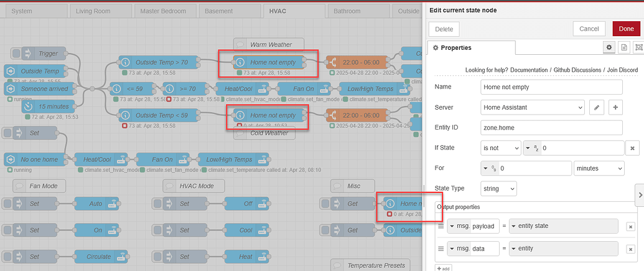This screenshot has height=271, width=644.
Task: Open the Join Discord link
Action: pyautogui.click(x=622, y=70)
